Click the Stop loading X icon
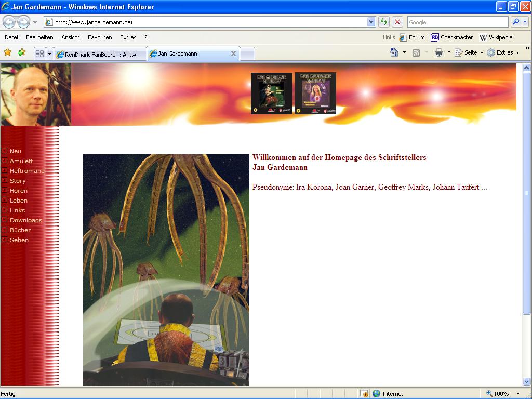This screenshot has height=399, width=532. [397, 22]
